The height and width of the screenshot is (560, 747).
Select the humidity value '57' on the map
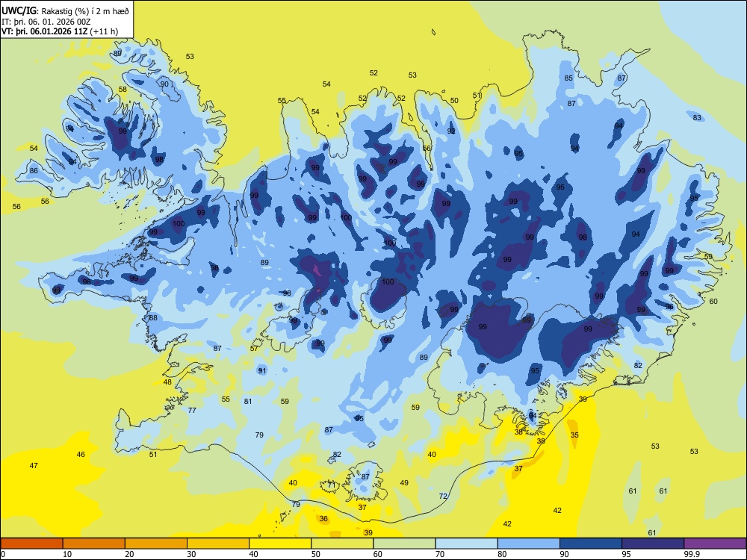pyautogui.click(x=254, y=348)
